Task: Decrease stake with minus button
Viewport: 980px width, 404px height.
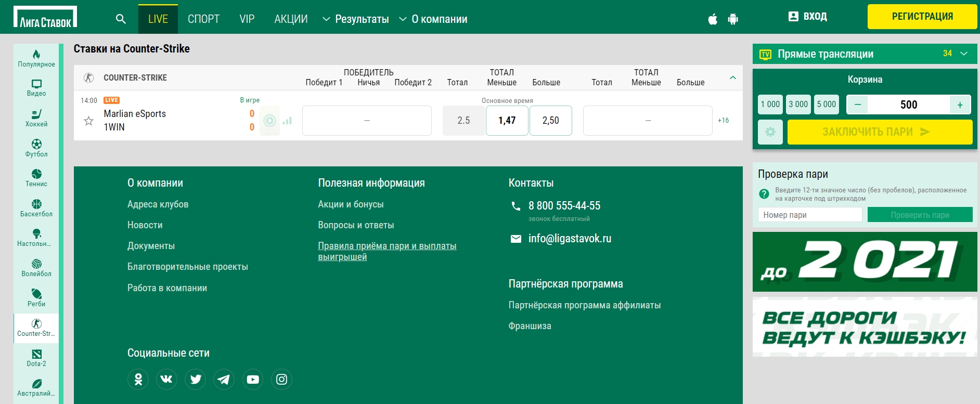Action: [x=858, y=105]
